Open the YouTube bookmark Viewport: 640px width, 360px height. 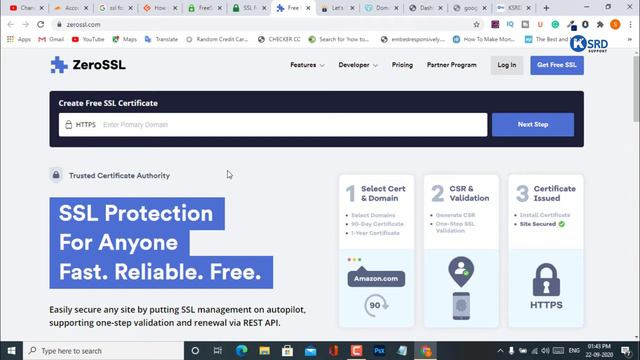pyautogui.click(x=88, y=39)
